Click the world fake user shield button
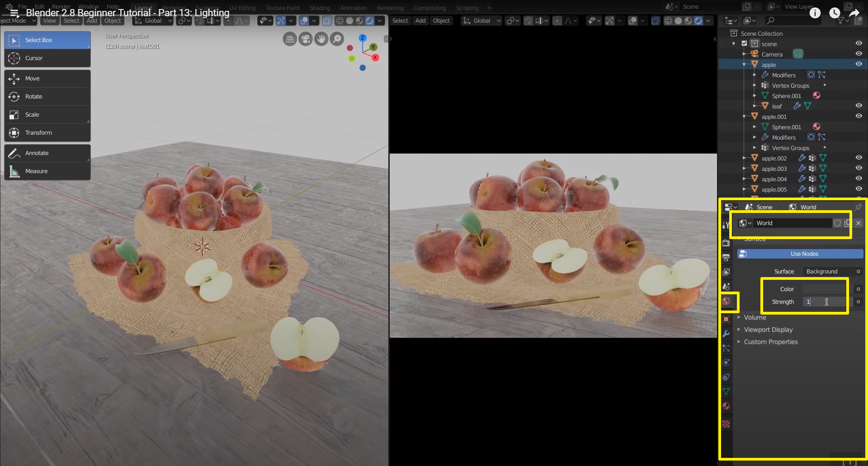 click(837, 223)
